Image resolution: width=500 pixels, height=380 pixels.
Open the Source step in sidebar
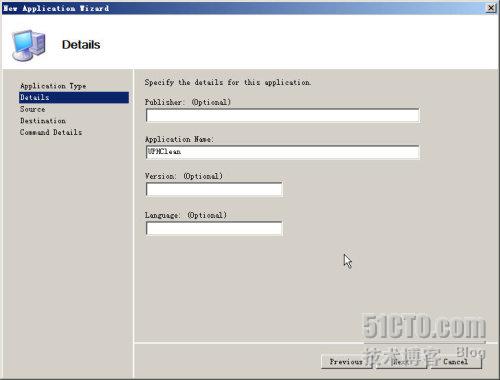click(x=32, y=109)
